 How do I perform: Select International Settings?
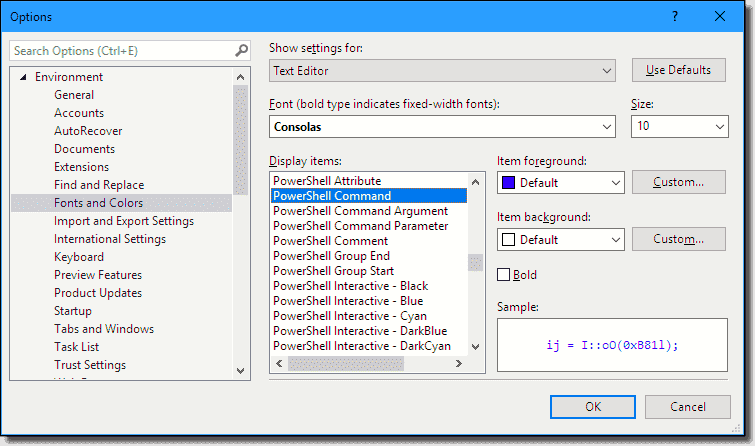(110, 239)
